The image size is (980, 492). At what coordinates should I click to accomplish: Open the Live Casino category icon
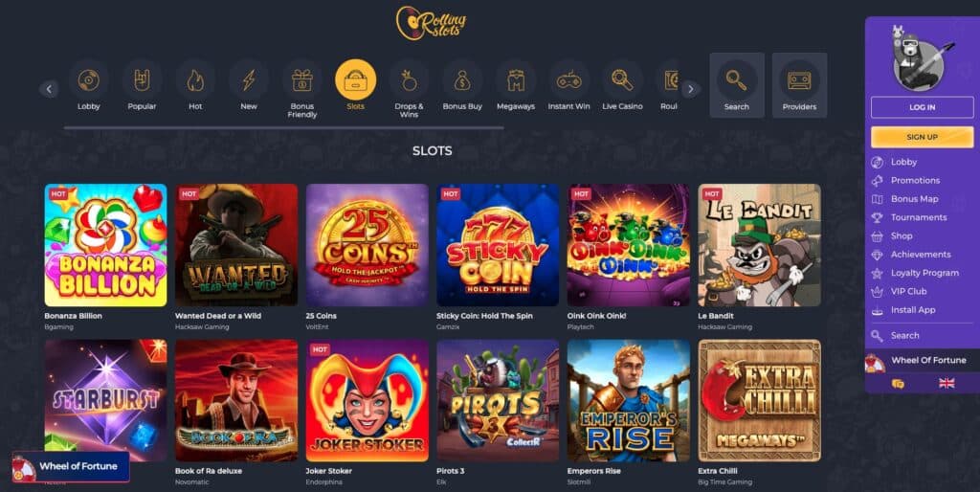click(x=622, y=80)
